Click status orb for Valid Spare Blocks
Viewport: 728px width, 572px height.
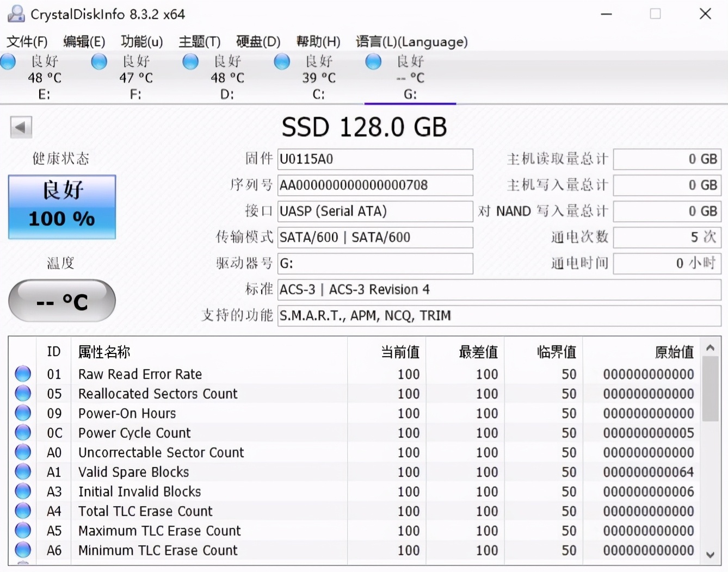[23, 472]
